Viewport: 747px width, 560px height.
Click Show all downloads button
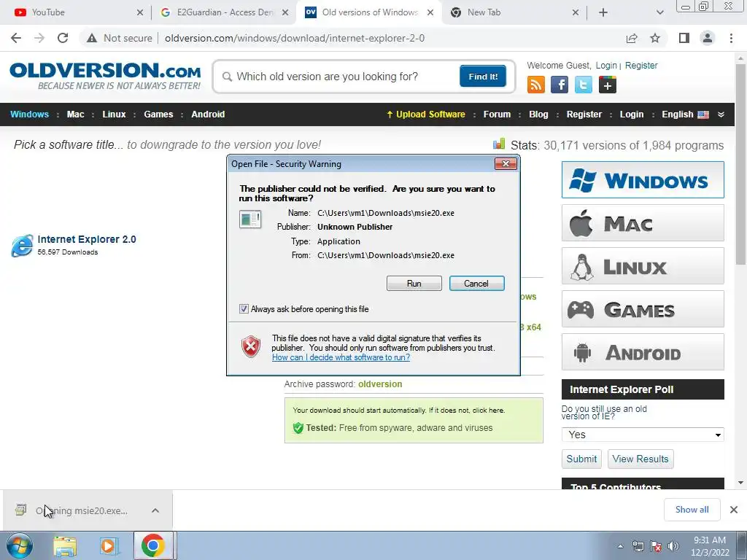(692, 510)
